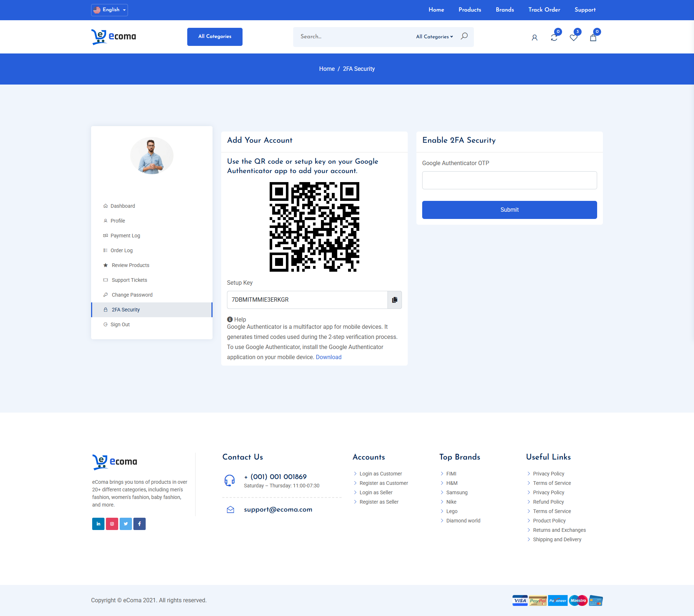694x616 pixels.
Task: Visit the LinkedIn social icon in footer
Action: (x=98, y=524)
